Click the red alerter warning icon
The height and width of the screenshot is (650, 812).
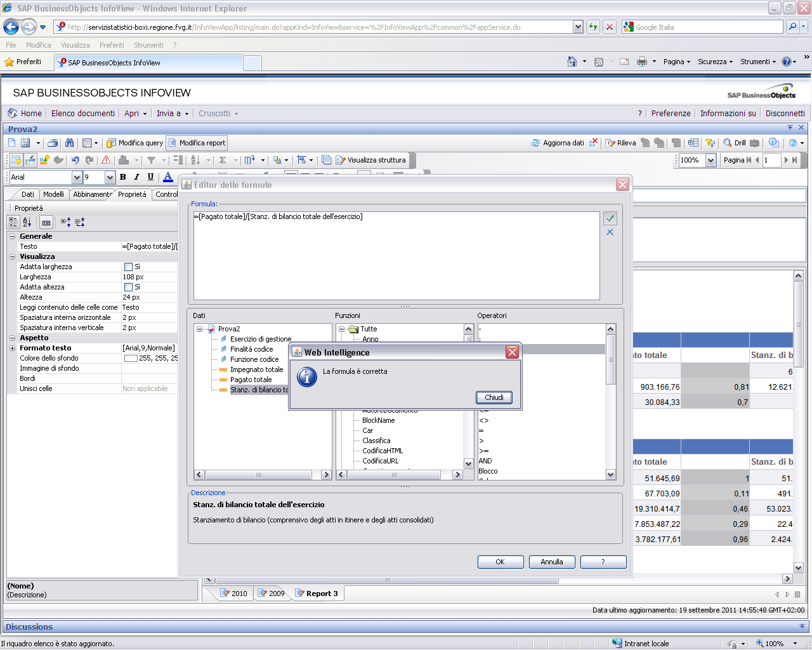[106, 160]
